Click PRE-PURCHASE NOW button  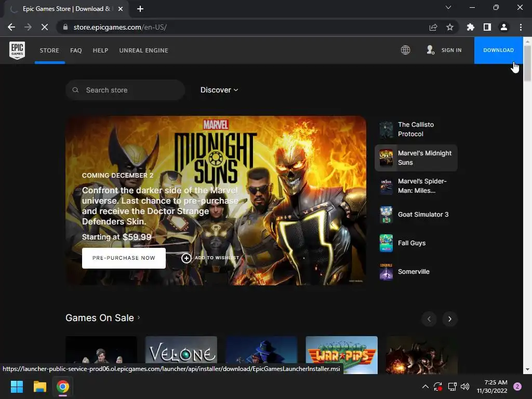tap(124, 258)
